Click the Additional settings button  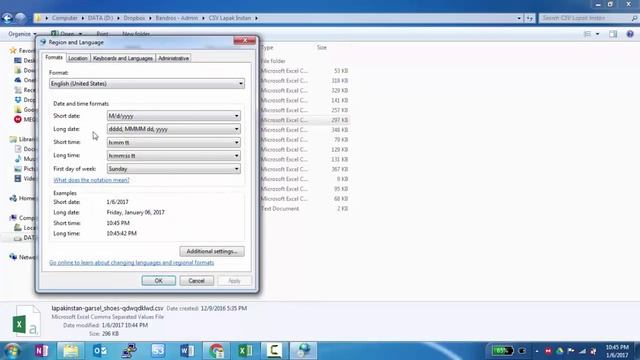pyautogui.click(x=212, y=251)
